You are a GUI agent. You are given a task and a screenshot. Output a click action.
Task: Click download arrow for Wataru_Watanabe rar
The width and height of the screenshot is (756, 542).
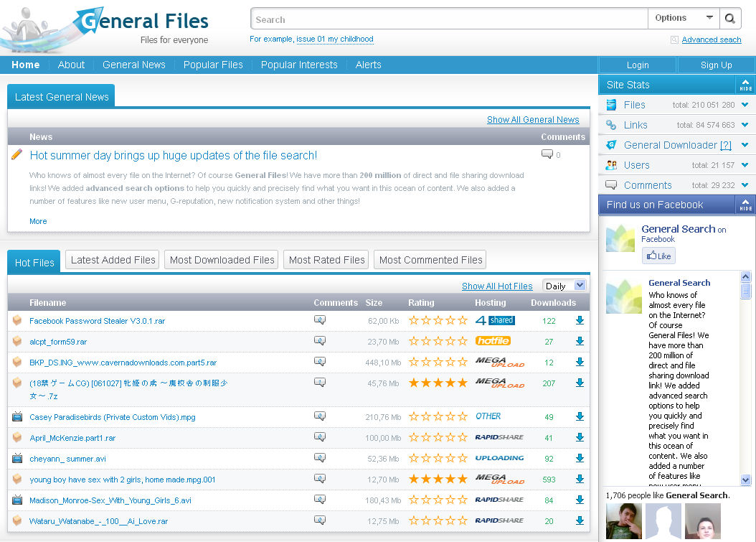580,520
